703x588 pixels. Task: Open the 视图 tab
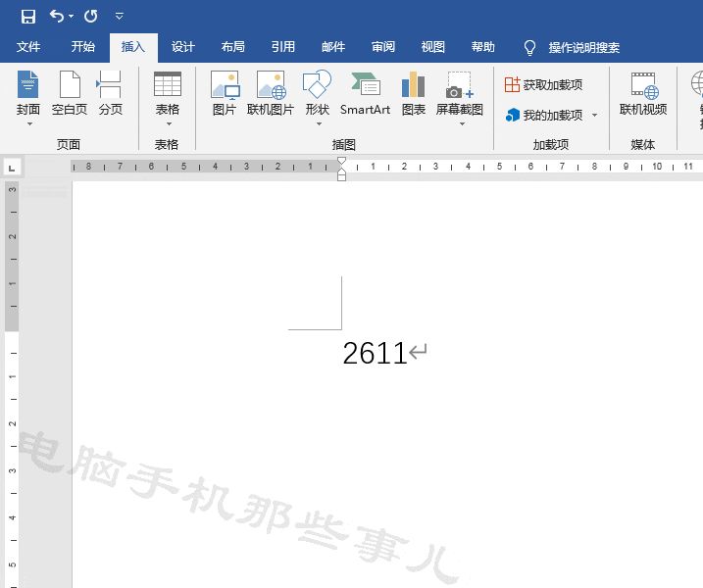(x=432, y=47)
